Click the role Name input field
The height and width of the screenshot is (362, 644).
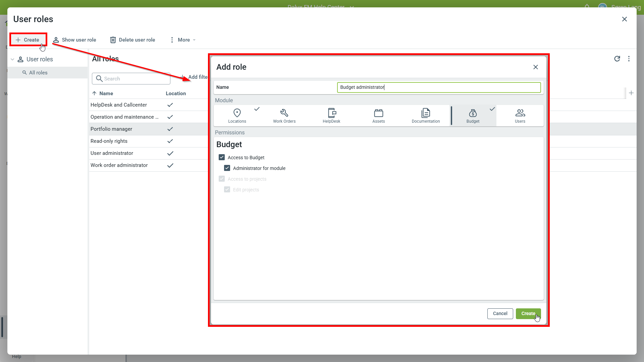pos(438,87)
